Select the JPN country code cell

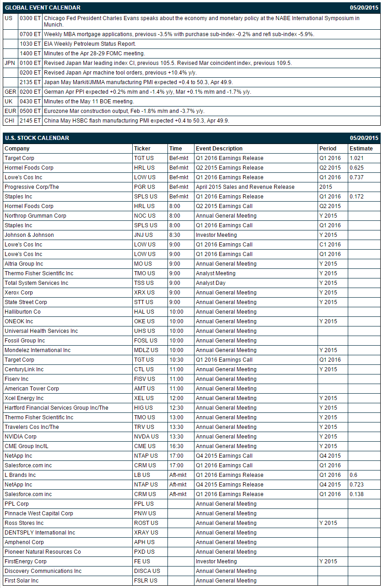point(11,63)
